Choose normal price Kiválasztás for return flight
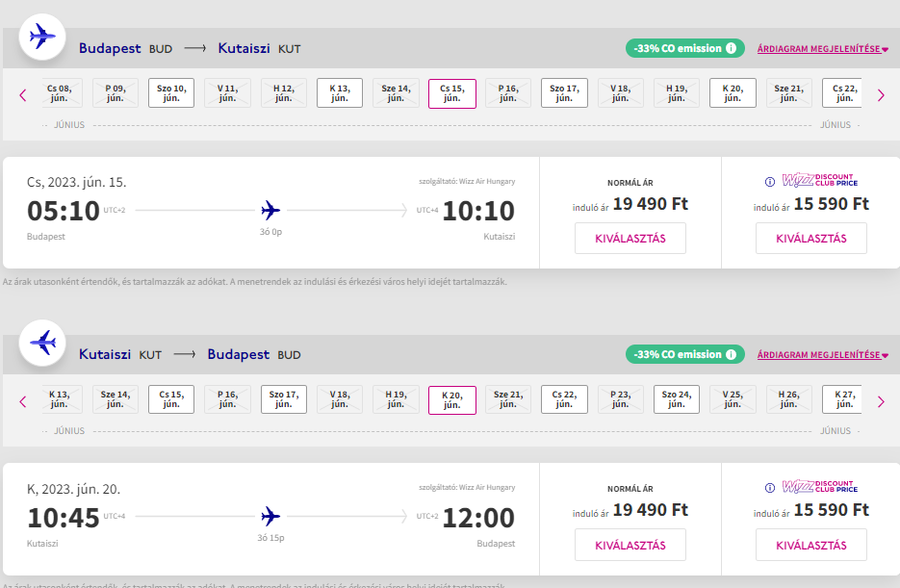 coord(630,545)
